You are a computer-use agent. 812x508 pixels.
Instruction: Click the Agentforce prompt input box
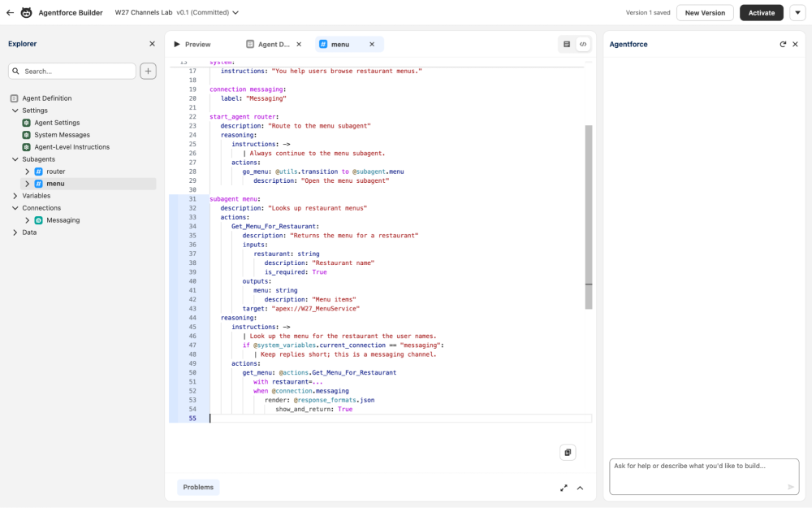[x=704, y=476]
